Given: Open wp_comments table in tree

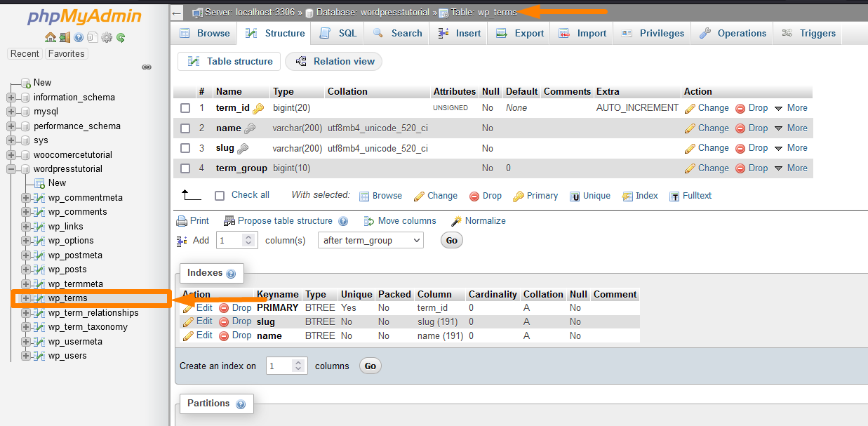Looking at the screenshot, I should point(78,212).
